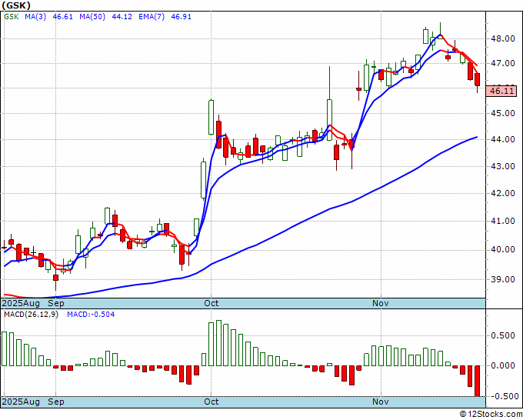Select the GSK legend label
523x420 pixels.
click(12, 17)
